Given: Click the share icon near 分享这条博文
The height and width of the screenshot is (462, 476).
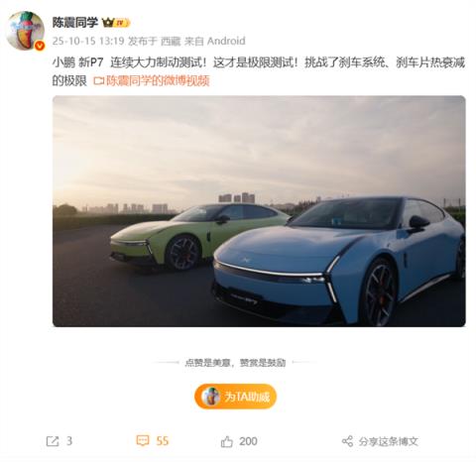Looking at the screenshot, I should pyautogui.click(x=347, y=441).
